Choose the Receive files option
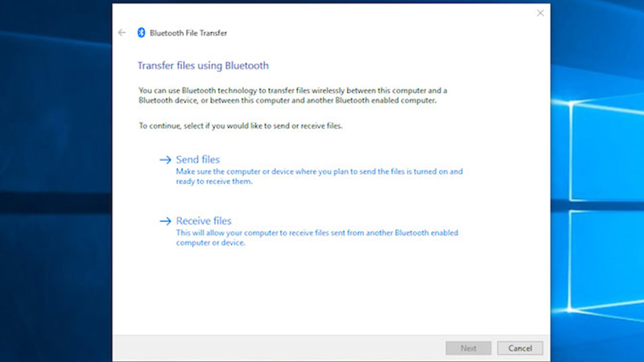The height and width of the screenshot is (362, 644). [x=204, y=221]
